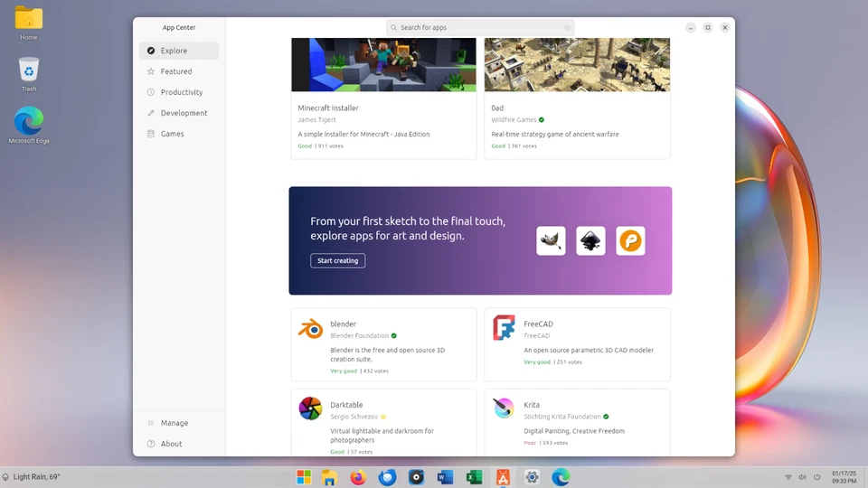
Task: Click the Wildfire Games verified badge
Action: pos(542,119)
